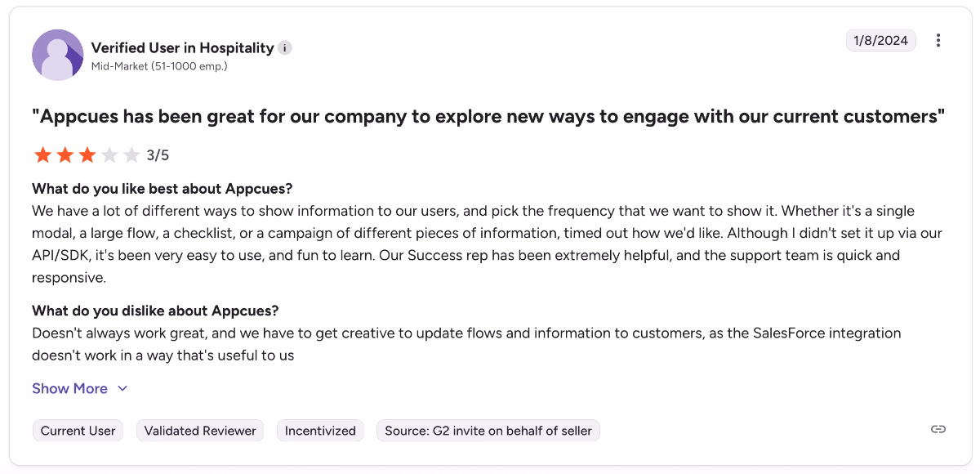Click the Mid-Market company size label
Image resolution: width=980 pixels, height=474 pixels.
(159, 65)
